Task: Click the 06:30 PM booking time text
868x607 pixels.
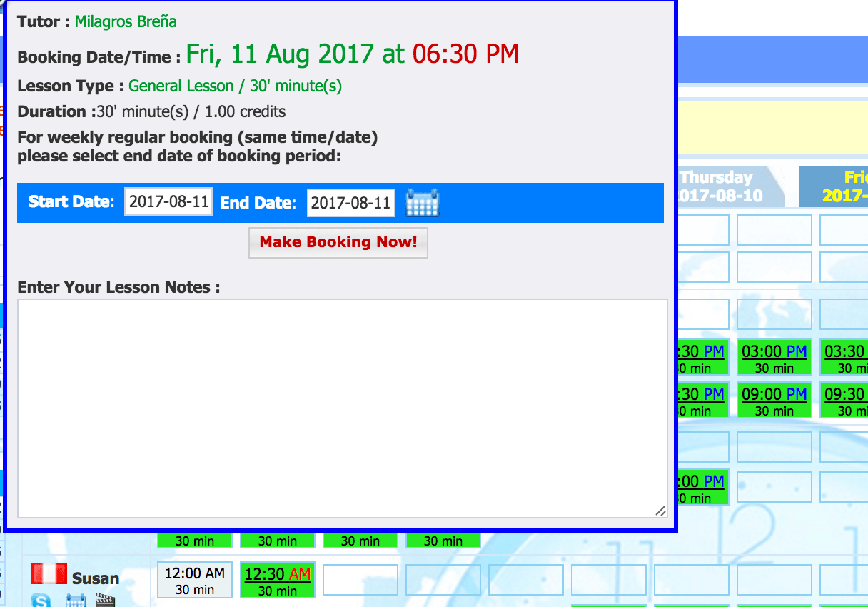Action: tap(465, 54)
